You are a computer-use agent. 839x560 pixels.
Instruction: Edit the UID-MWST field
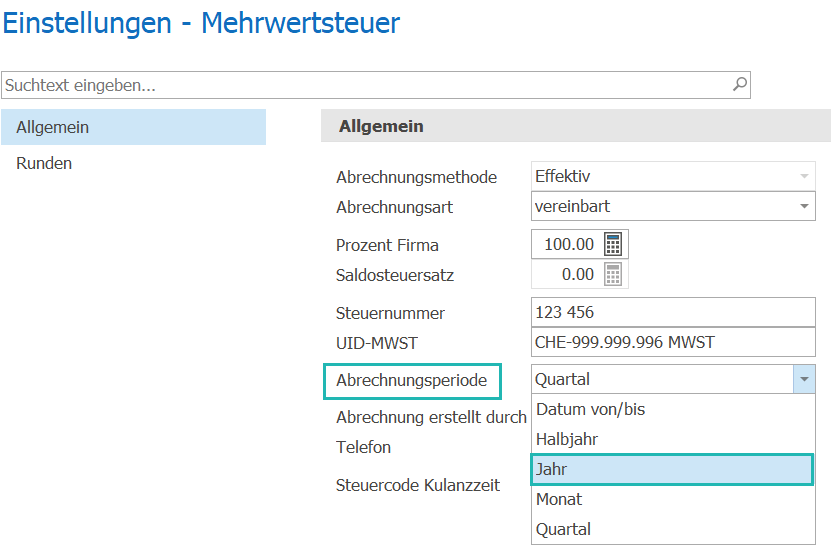pos(673,342)
